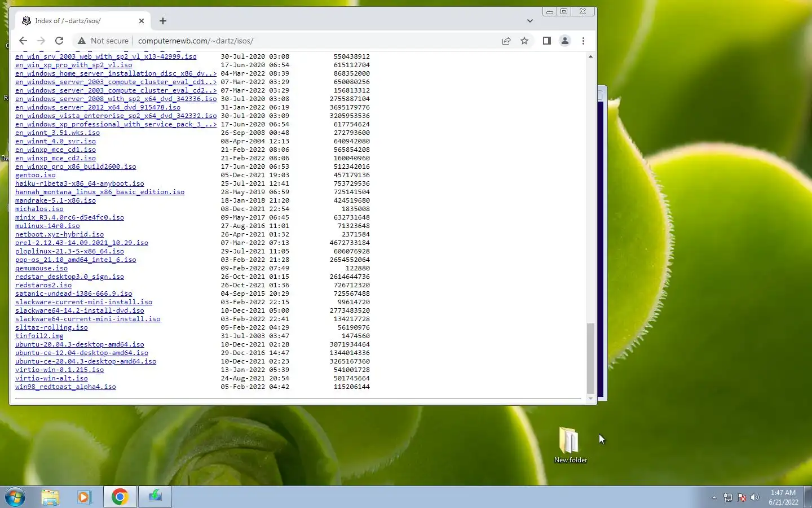This screenshot has height=508, width=812.
Task: Launch Windows Media Player from taskbar
Action: [84, 497]
